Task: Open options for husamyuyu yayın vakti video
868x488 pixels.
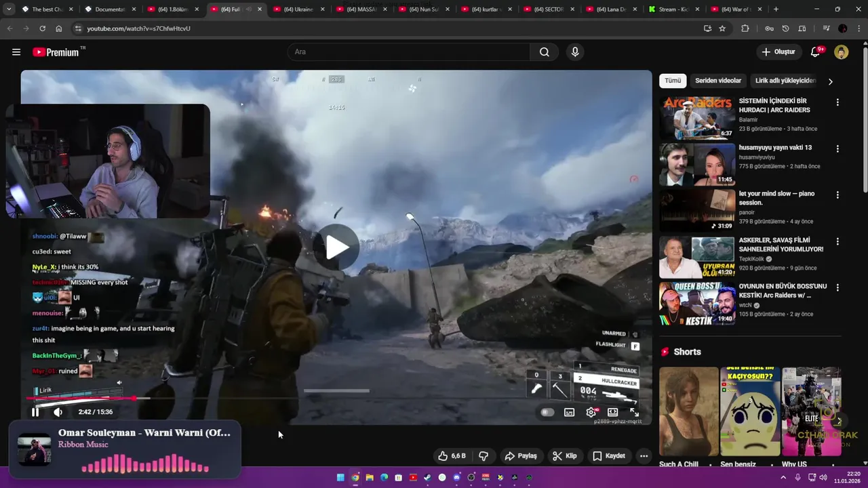Action: (837, 148)
